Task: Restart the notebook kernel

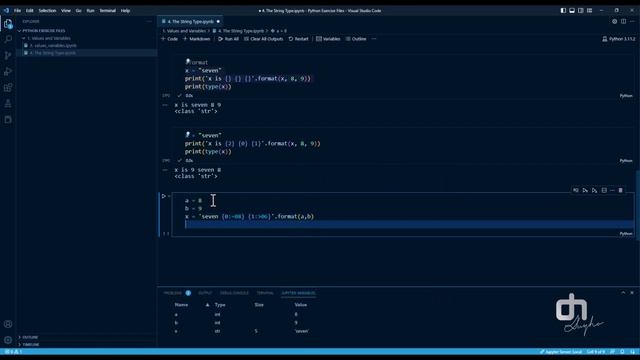Action: (298, 39)
